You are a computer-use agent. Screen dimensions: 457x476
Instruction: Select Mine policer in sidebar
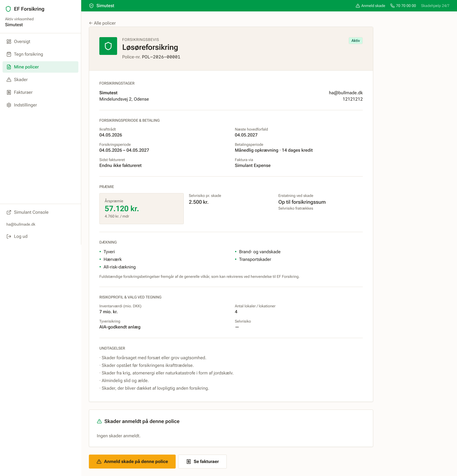pos(40,67)
